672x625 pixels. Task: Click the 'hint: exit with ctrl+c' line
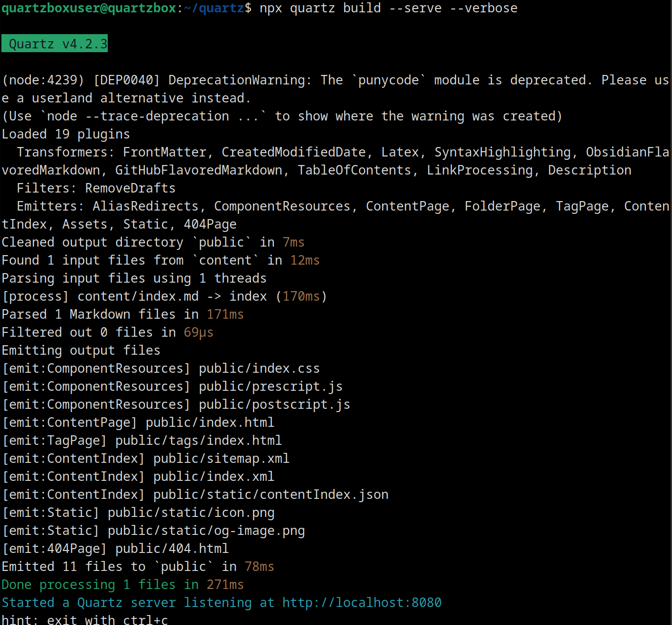[x=84, y=619]
